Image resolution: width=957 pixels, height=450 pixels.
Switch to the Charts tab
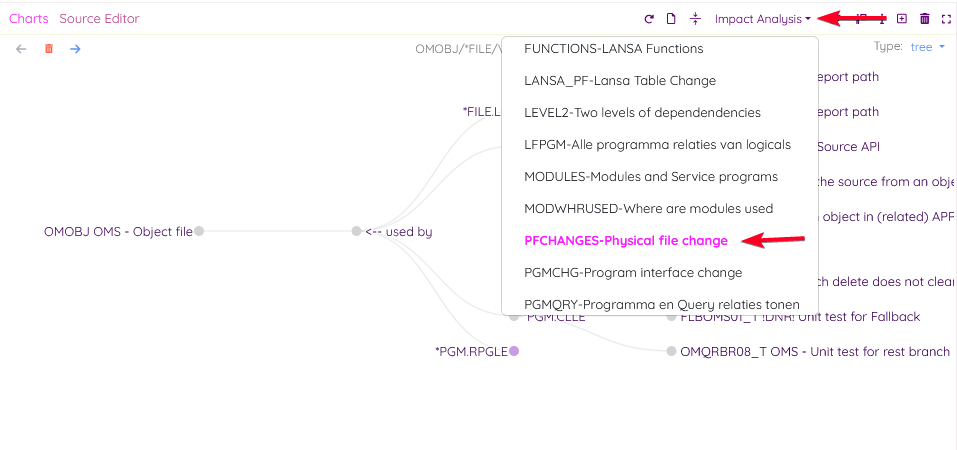[x=29, y=19]
